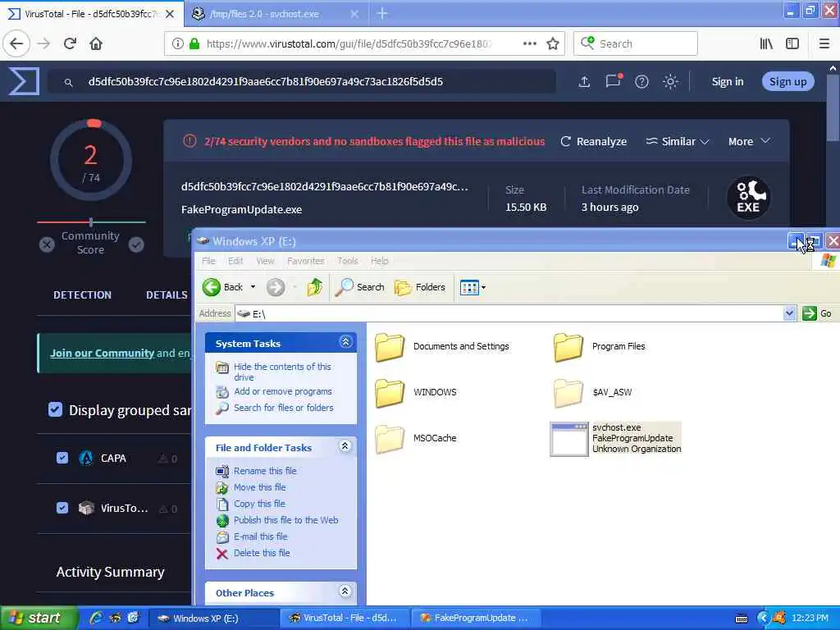Switch to the DETECTION tab
Screen dimensions: 840x630
(83, 294)
